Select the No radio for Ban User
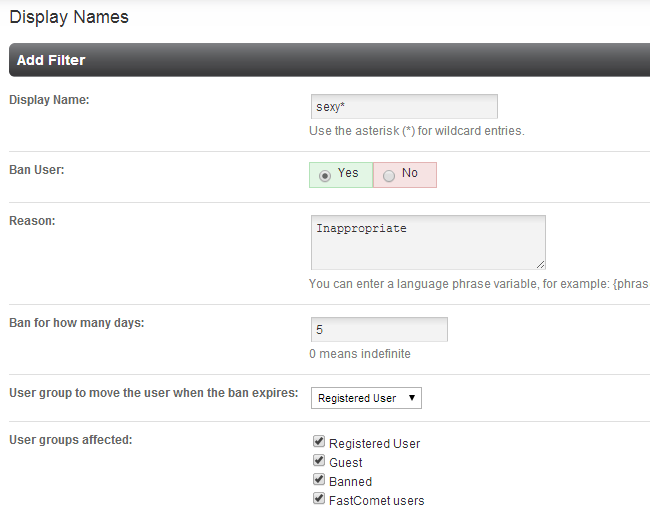The image size is (650, 517). [389, 176]
